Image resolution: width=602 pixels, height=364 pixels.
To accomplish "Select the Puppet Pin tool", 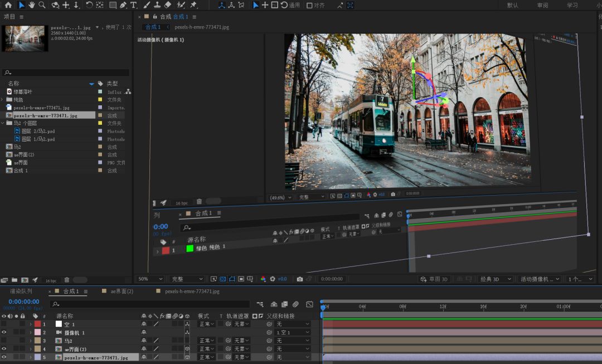I will [x=193, y=5].
